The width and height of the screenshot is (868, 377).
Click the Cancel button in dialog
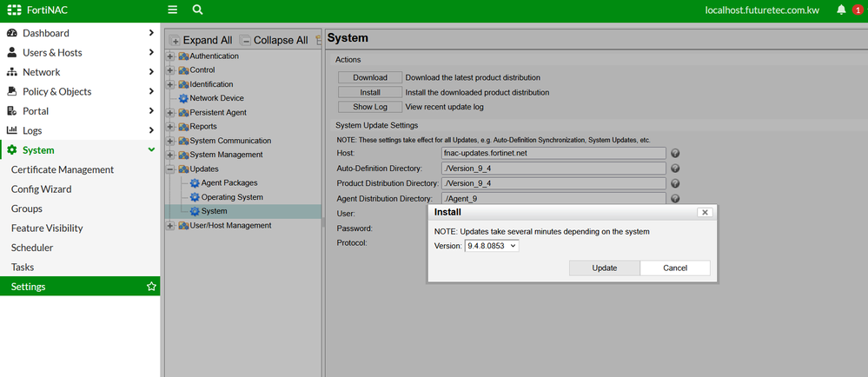point(675,268)
